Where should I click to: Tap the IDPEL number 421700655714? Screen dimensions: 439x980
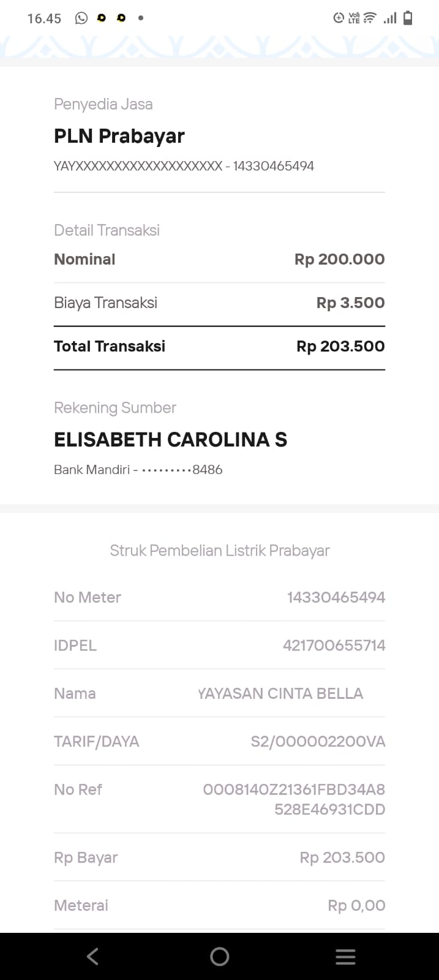(334, 646)
